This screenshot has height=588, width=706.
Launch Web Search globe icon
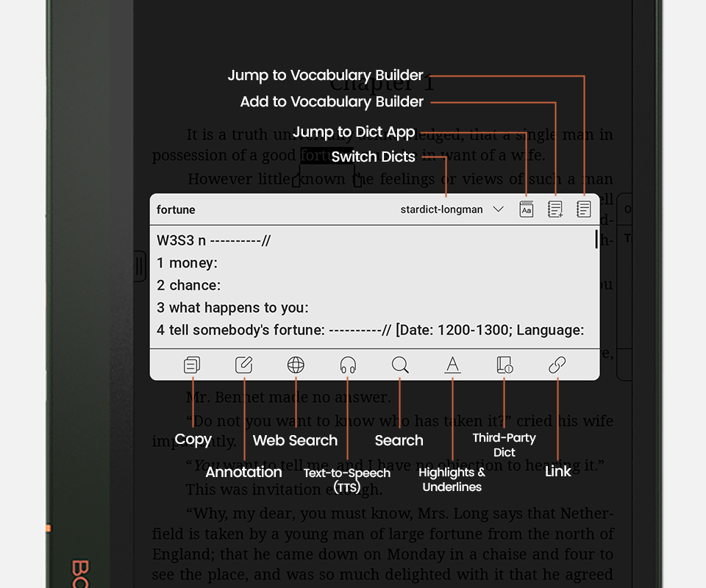coord(296,365)
